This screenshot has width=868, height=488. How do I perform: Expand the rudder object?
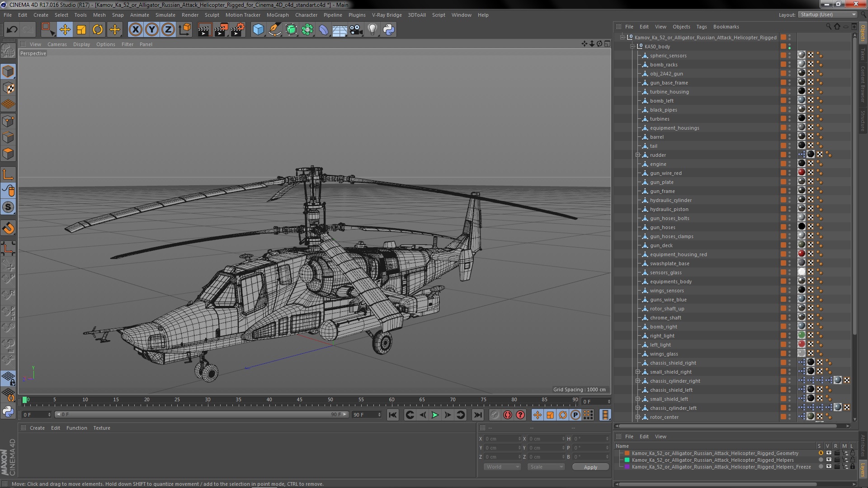point(638,155)
